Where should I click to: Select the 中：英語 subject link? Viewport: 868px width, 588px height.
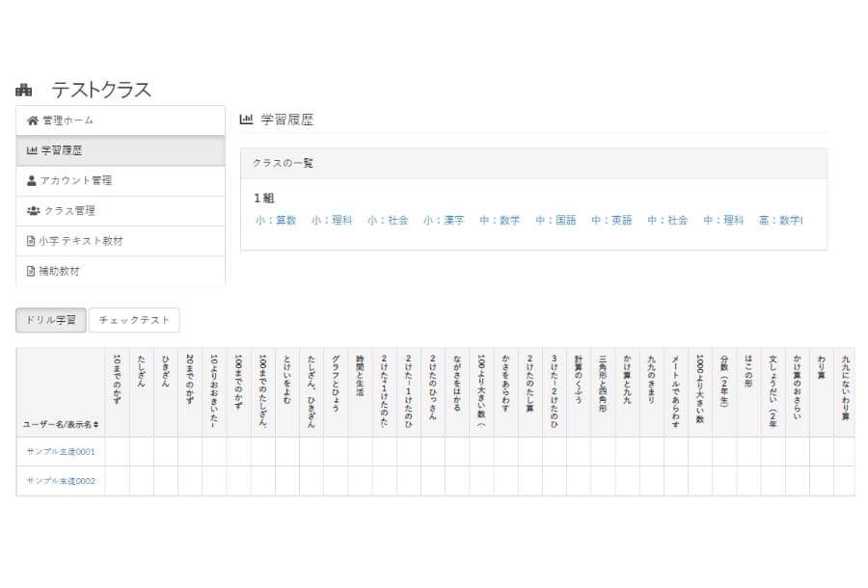(611, 221)
